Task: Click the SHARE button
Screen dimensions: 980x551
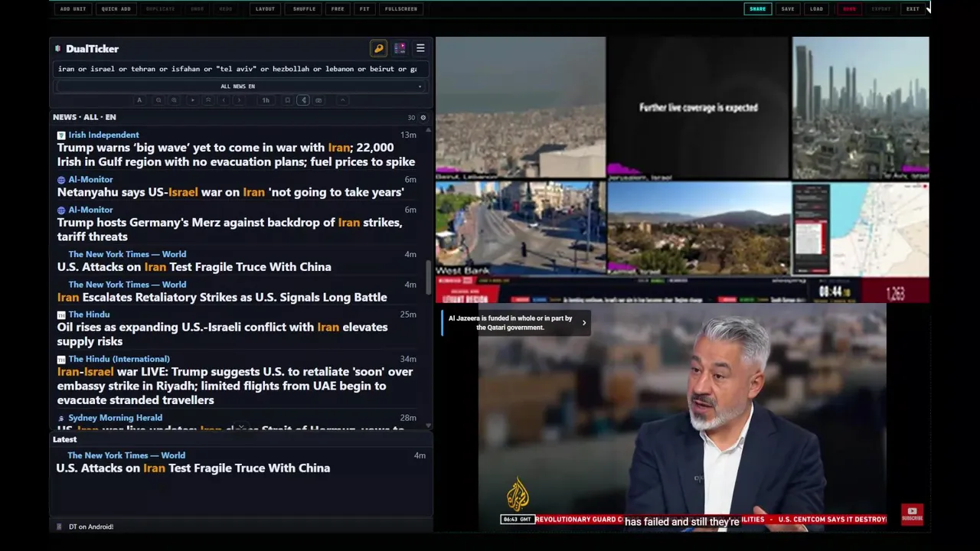Action: point(758,9)
